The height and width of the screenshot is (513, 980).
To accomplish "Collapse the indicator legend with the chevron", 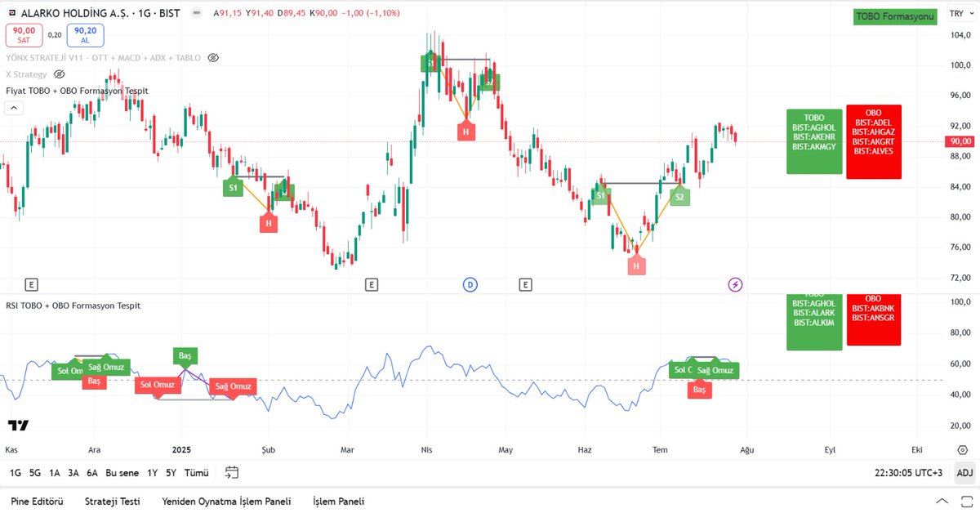I will click(x=14, y=107).
